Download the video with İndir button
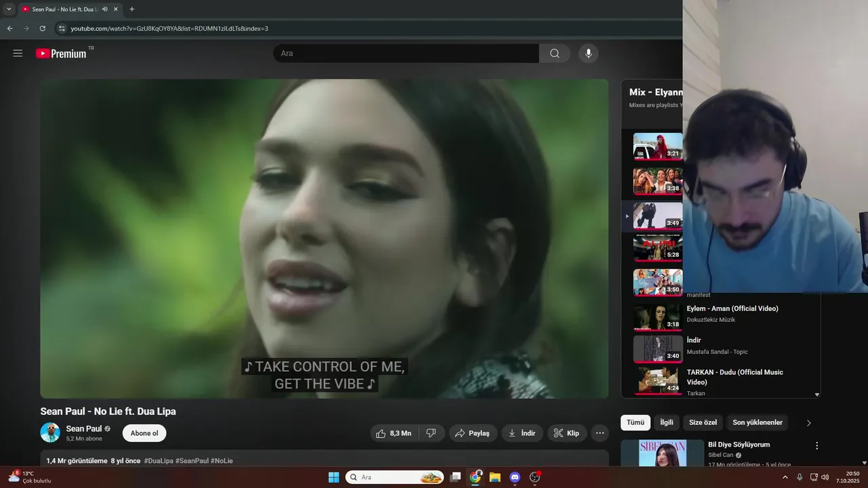This screenshot has width=868, height=488. [x=522, y=433]
